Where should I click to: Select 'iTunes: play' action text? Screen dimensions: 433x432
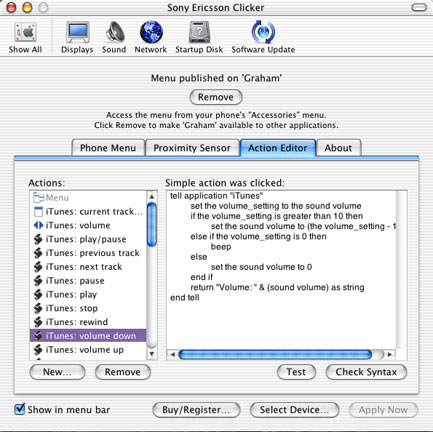71,295
